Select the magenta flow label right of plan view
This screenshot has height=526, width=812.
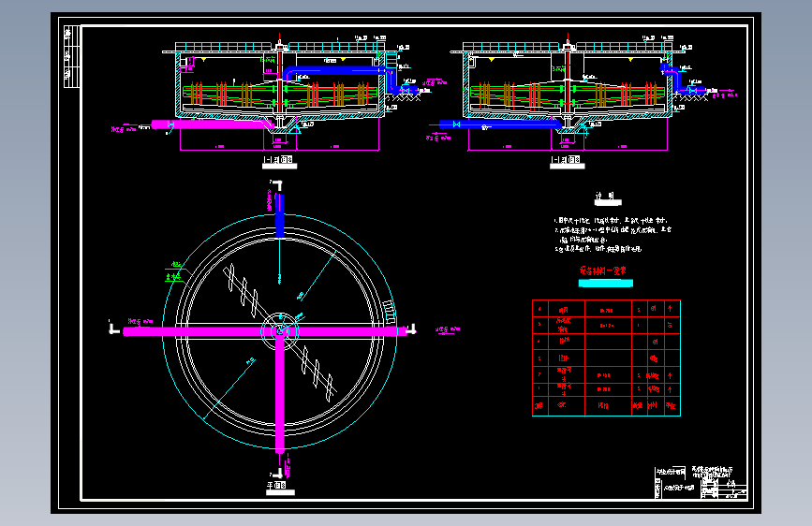pyautogui.click(x=448, y=329)
